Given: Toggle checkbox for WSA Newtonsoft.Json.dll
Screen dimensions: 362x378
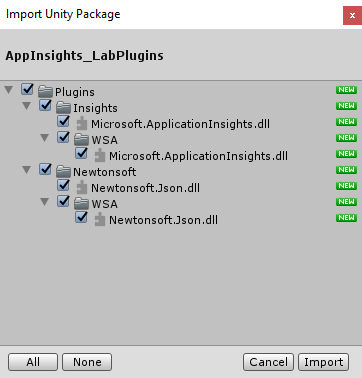Looking at the screenshot, I should (81, 217).
